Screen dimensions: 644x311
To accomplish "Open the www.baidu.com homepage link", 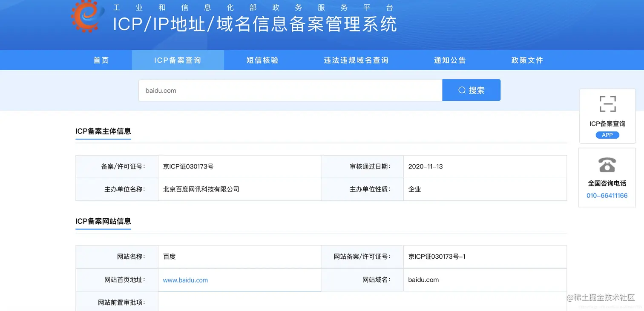I will pyautogui.click(x=185, y=280).
